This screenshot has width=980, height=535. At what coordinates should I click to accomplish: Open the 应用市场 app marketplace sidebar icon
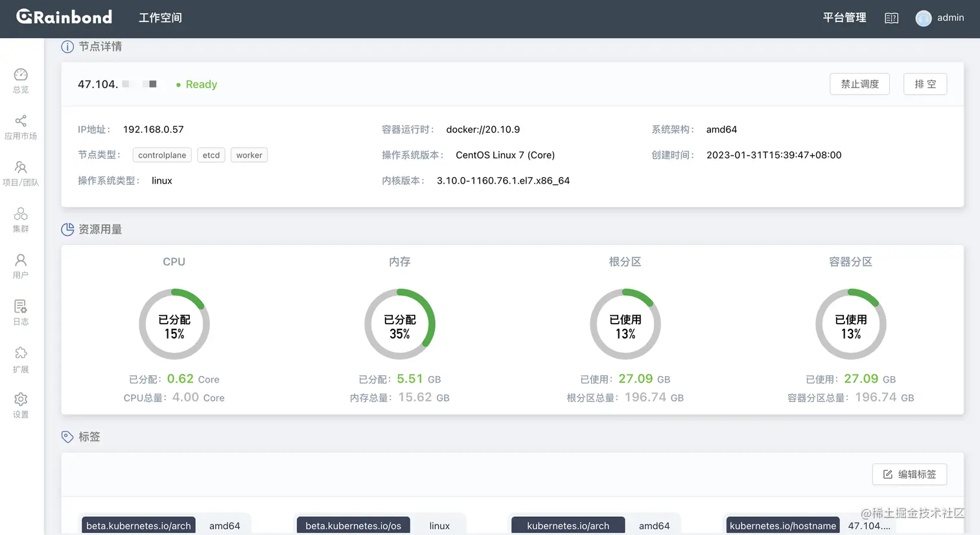pyautogui.click(x=21, y=126)
